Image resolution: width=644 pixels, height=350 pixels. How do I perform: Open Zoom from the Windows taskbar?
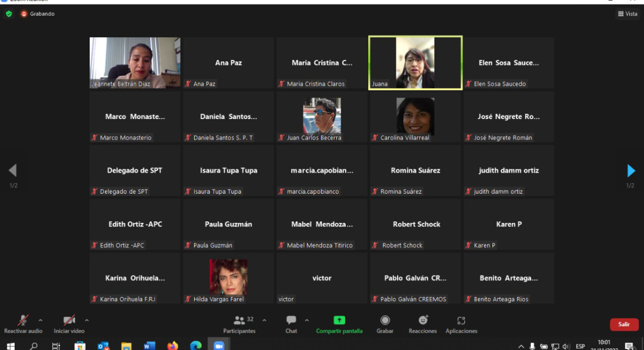click(x=218, y=345)
